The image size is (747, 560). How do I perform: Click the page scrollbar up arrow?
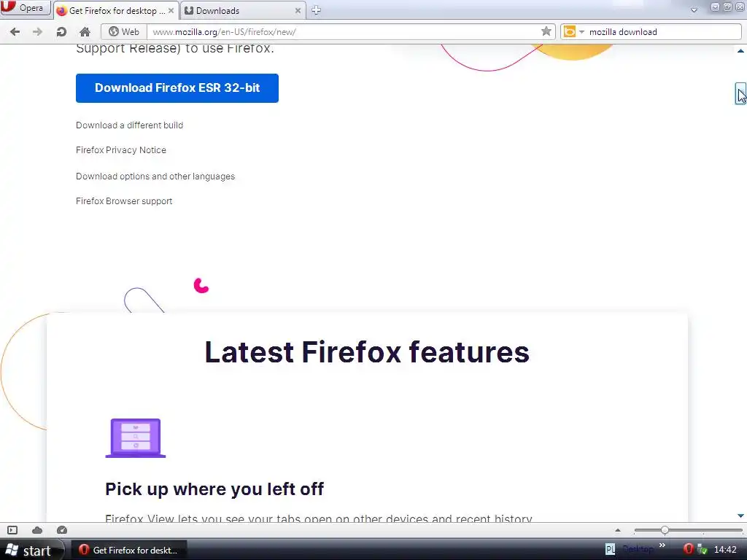(x=740, y=50)
